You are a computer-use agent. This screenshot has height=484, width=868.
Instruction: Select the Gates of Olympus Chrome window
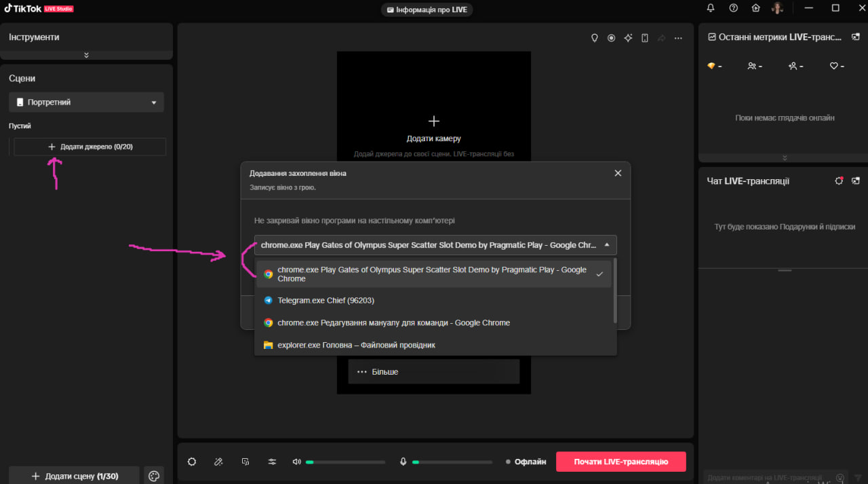click(x=434, y=274)
